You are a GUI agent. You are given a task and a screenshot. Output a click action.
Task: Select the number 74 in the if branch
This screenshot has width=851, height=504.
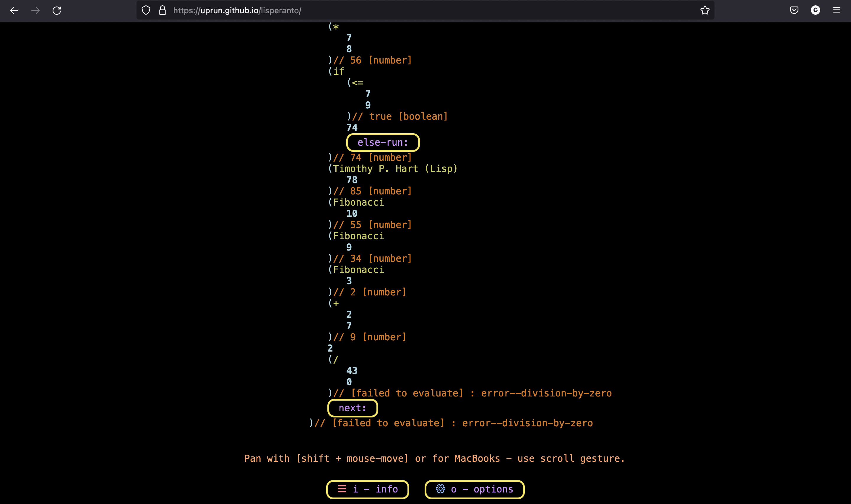click(352, 127)
